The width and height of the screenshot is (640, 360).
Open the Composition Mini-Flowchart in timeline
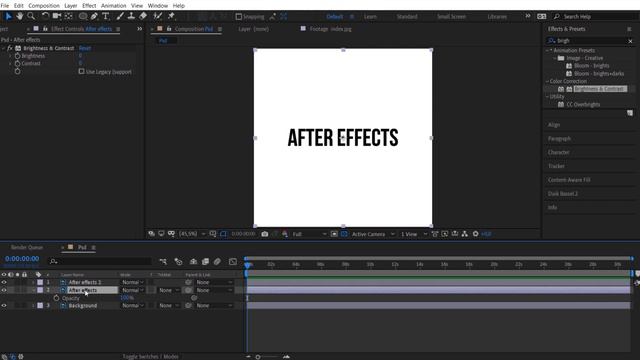(163, 261)
